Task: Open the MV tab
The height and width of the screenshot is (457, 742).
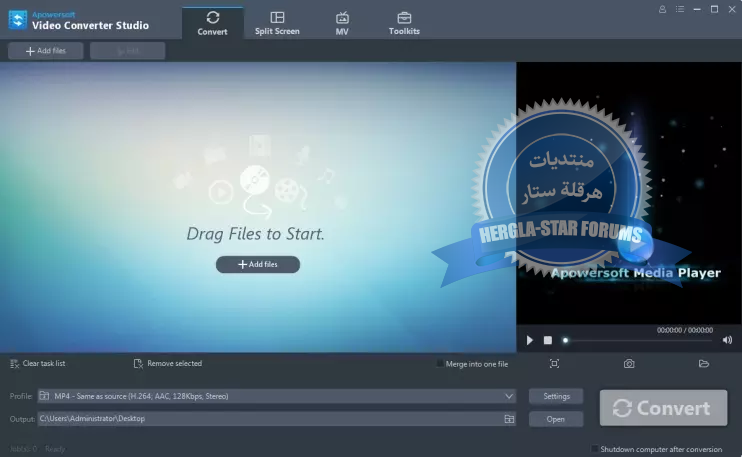Action: pos(342,23)
